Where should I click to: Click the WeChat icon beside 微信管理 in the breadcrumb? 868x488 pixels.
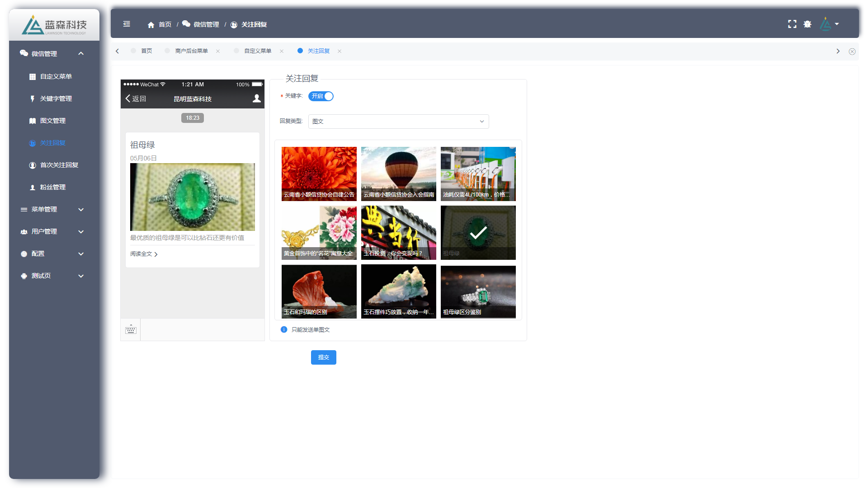186,24
